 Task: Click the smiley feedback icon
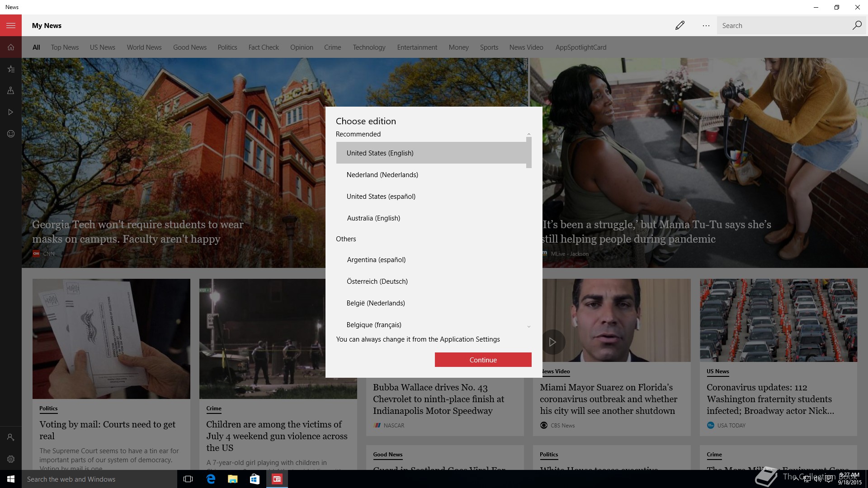(11, 134)
